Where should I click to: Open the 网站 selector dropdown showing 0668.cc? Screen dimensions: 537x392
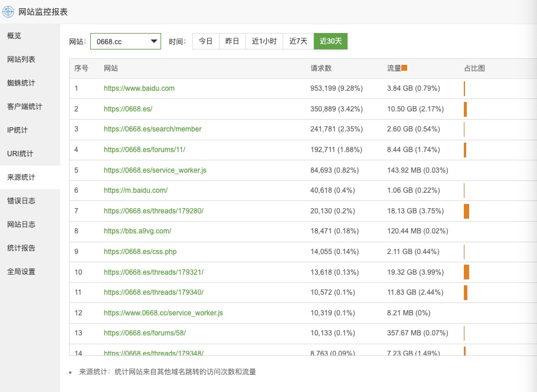tap(125, 41)
